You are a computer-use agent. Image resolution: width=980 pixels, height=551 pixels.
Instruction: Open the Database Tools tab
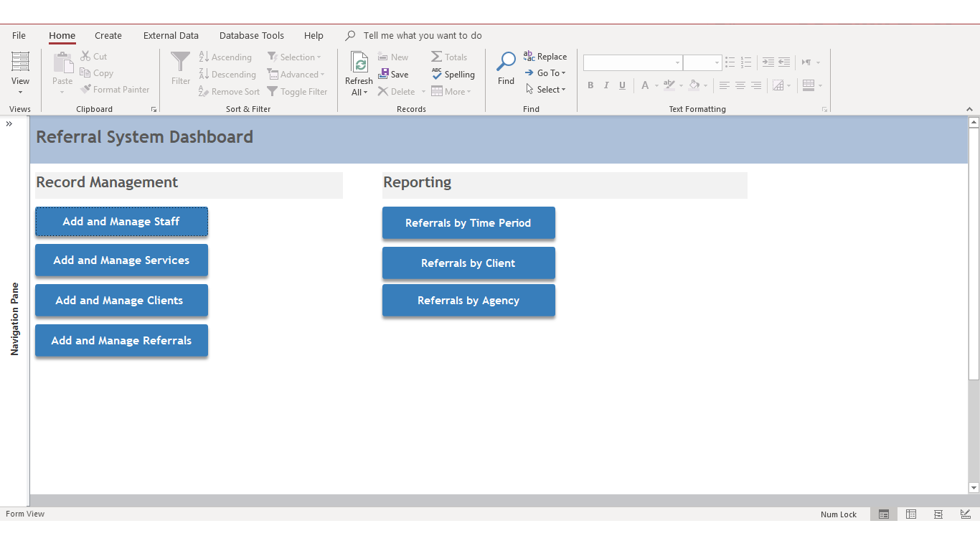pos(251,35)
